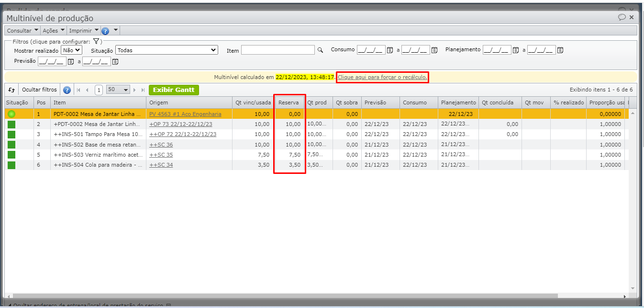Click the refresh icon in grid toolbar

[12, 90]
